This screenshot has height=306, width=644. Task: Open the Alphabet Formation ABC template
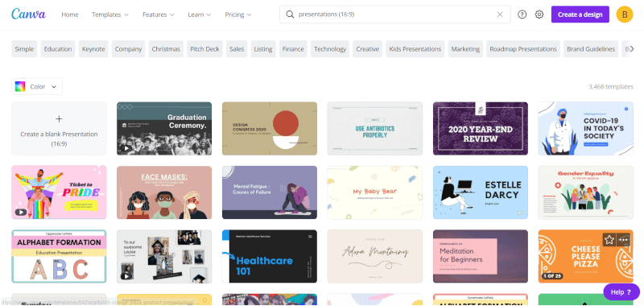pos(59,256)
